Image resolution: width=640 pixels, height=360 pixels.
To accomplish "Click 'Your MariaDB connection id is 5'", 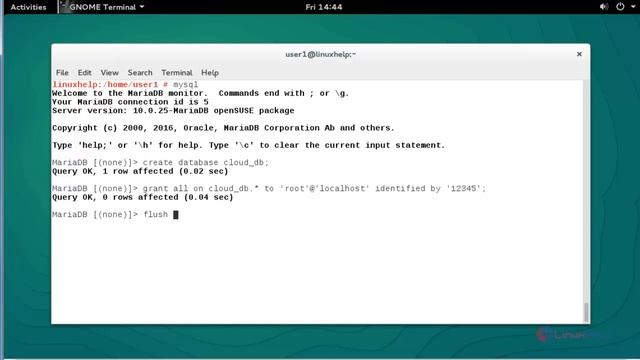I will (130, 102).
